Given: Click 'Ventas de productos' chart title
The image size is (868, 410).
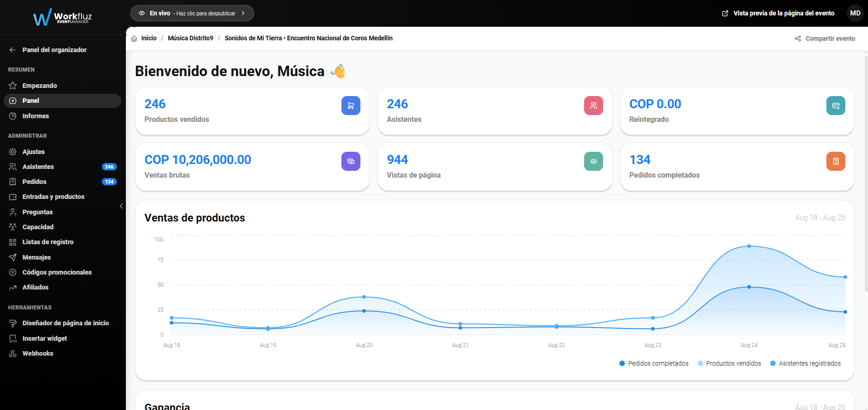Looking at the screenshot, I should [195, 218].
